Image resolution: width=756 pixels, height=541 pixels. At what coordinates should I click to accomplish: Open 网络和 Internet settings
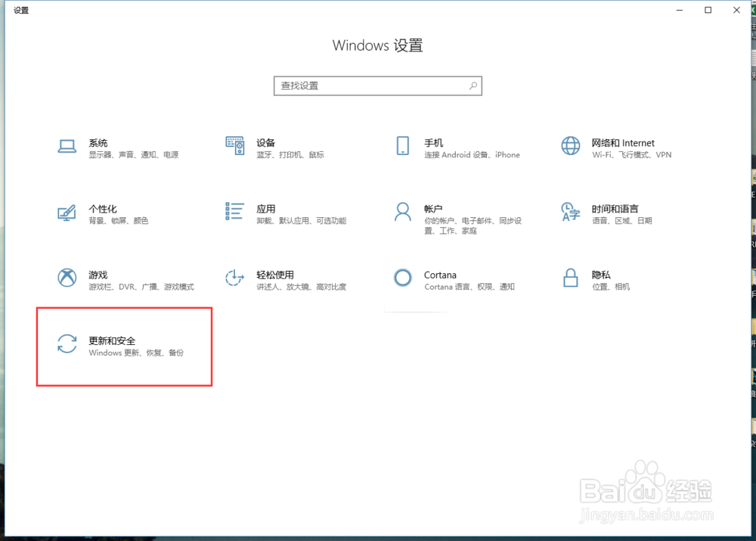623,148
